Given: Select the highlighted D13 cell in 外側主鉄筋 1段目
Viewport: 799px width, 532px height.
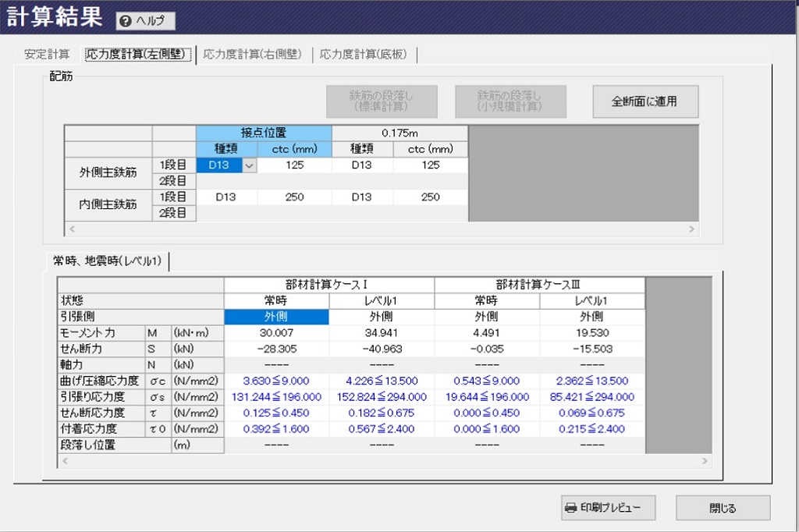Looking at the screenshot, I should tap(219, 165).
